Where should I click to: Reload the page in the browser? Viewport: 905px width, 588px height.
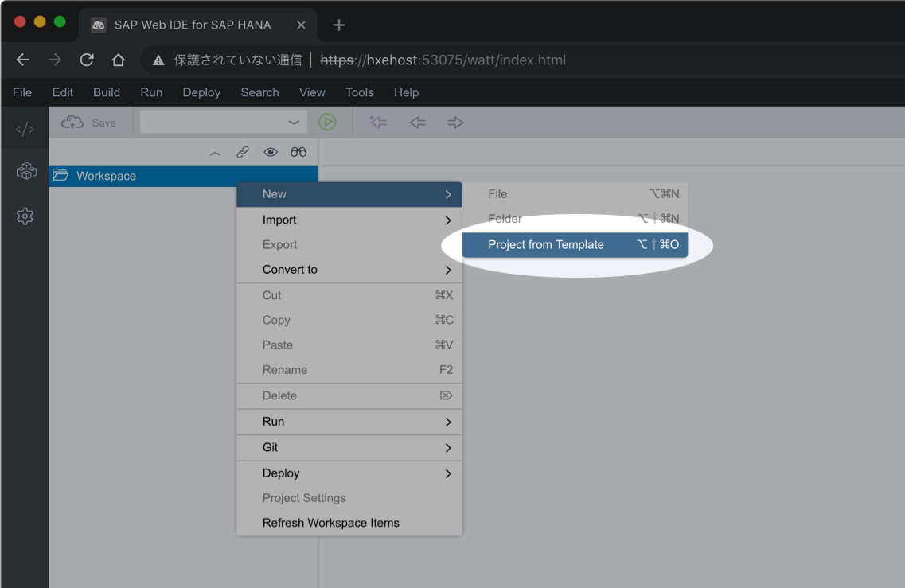point(86,60)
